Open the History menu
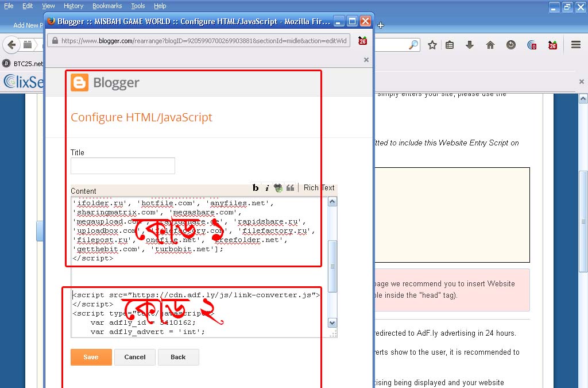This screenshot has height=388, width=588. click(73, 6)
